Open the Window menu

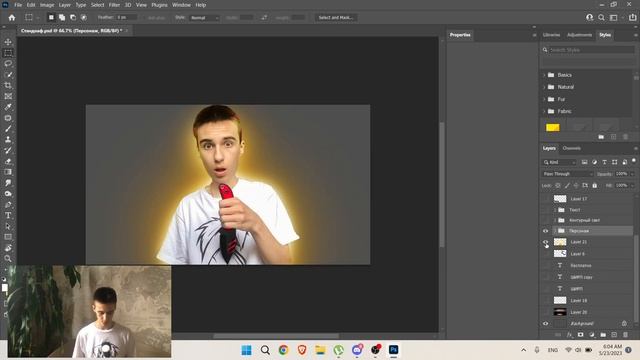(181, 5)
